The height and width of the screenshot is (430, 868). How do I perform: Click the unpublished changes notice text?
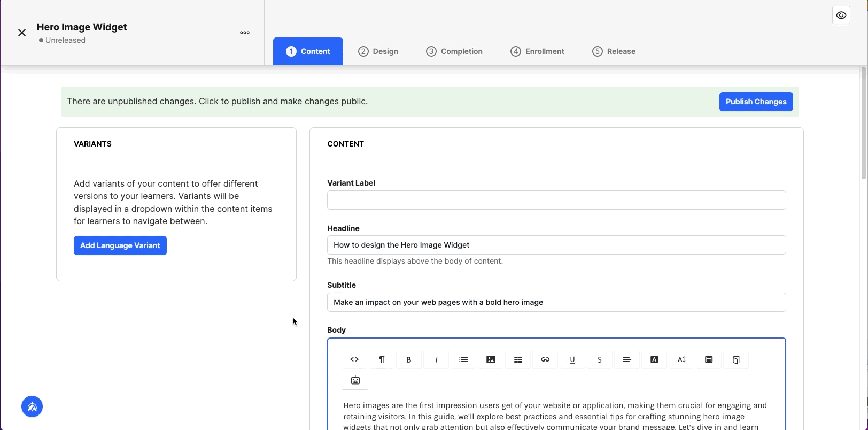(217, 102)
